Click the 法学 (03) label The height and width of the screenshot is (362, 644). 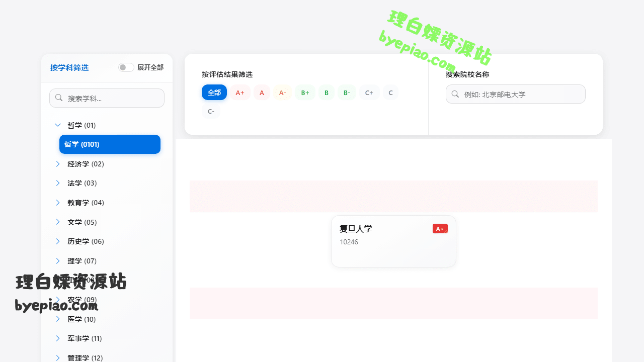coord(82,183)
